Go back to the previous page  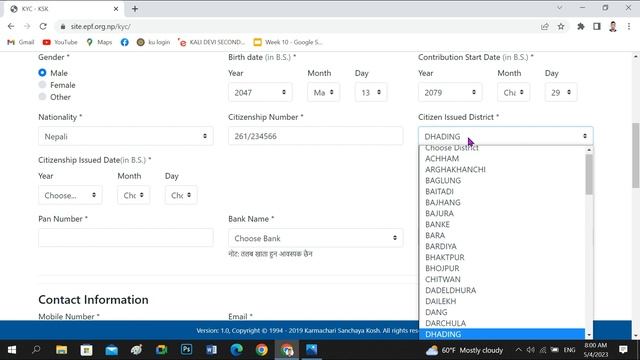coord(11,27)
